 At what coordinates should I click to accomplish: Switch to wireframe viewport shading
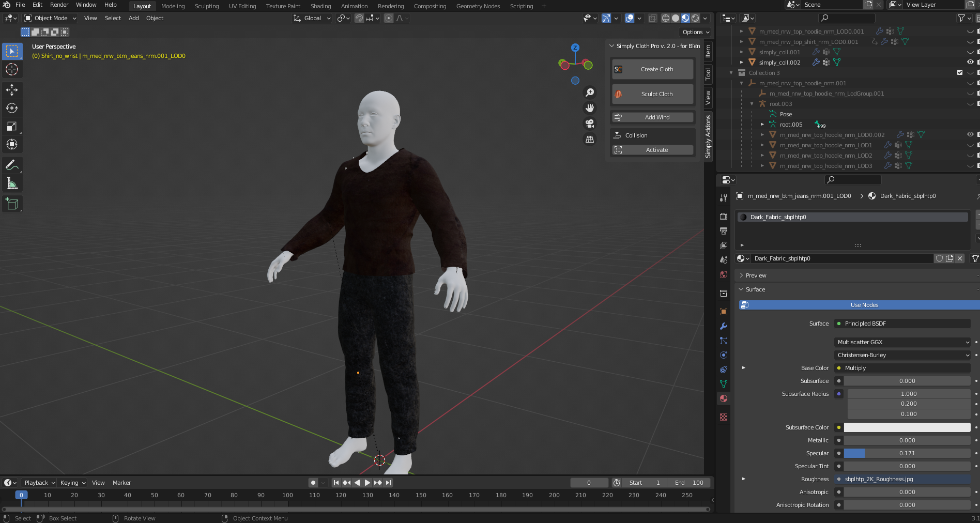(666, 18)
